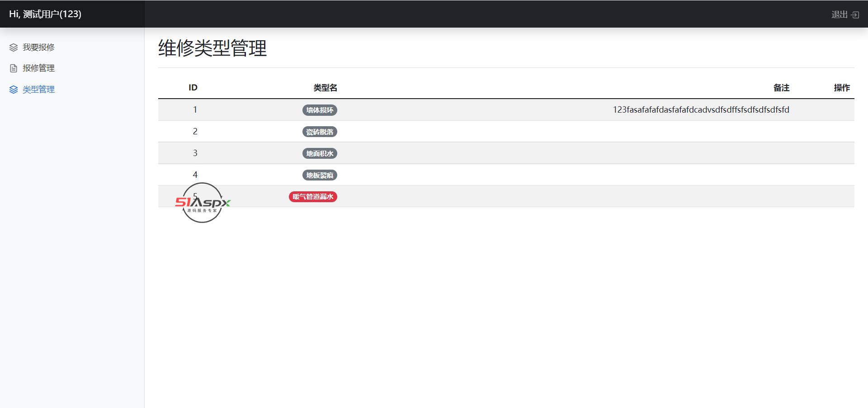Screen dimensions: 868x408
Task: Click the layers icon beside 我要报修
Action: pos(14,47)
